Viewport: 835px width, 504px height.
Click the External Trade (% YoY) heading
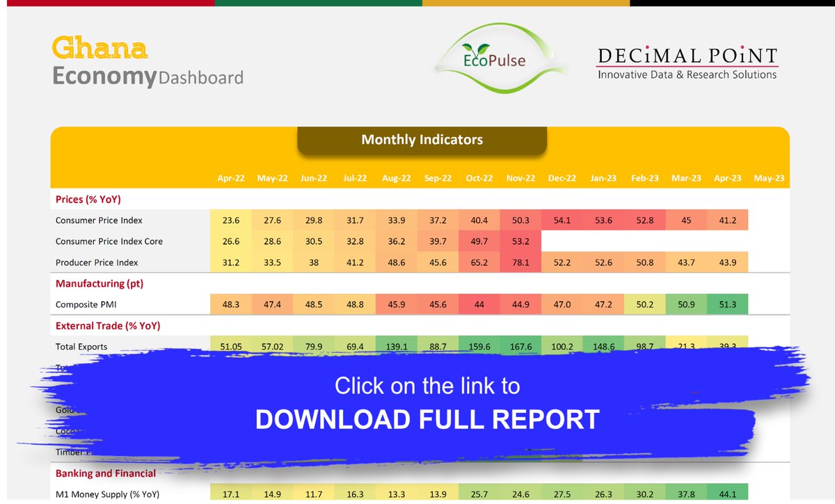108,325
